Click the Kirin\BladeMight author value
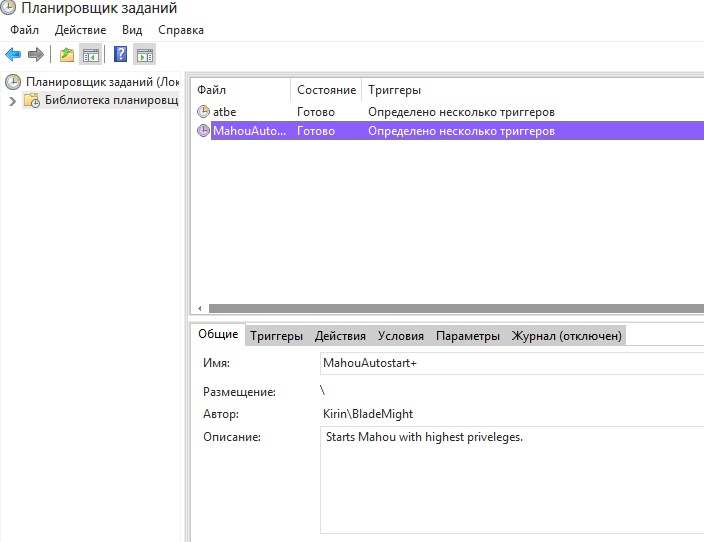The height and width of the screenshot is (542, 704). 368,414
